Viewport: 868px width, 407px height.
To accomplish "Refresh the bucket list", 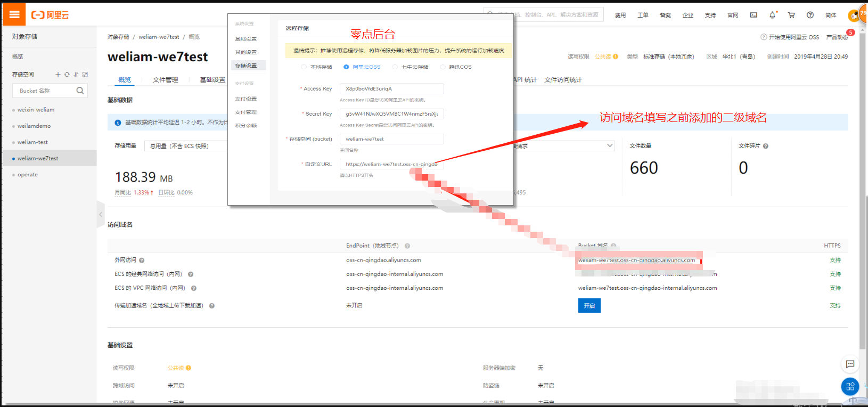I will (x=67, y=75).
